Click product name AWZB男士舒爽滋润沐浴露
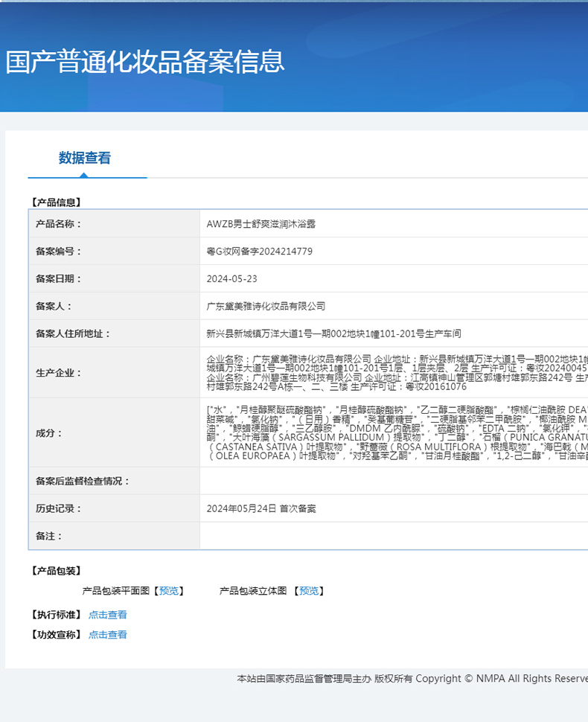 [x=261, y=224]
